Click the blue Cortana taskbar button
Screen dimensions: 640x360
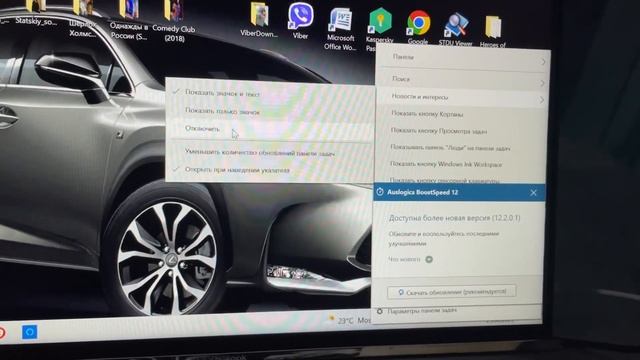point(29,332)
